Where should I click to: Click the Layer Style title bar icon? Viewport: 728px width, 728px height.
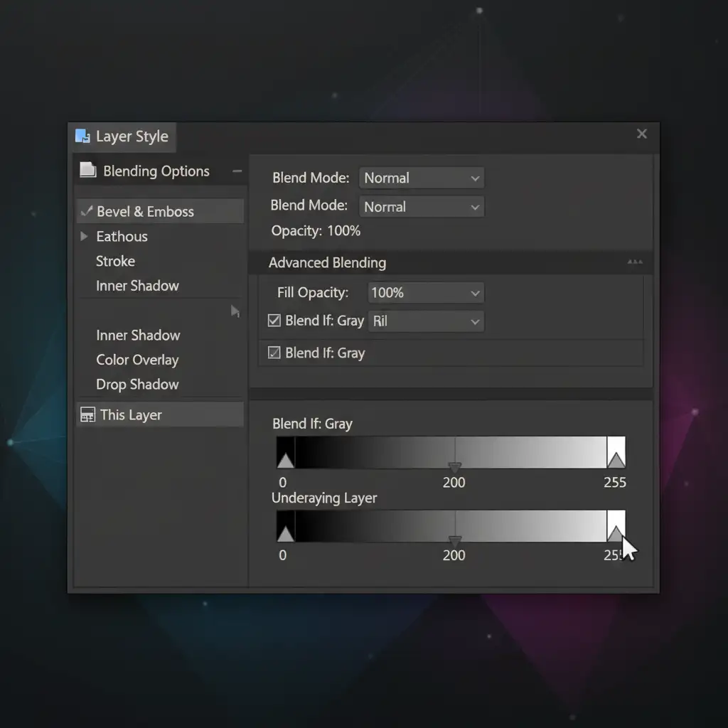[82, 136]
